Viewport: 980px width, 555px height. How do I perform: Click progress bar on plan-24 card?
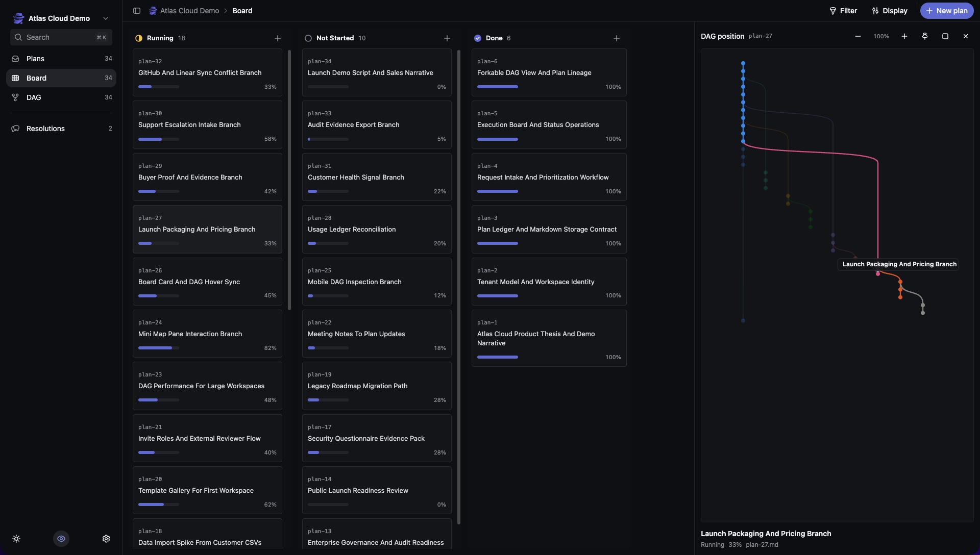(x=159, y=348)
